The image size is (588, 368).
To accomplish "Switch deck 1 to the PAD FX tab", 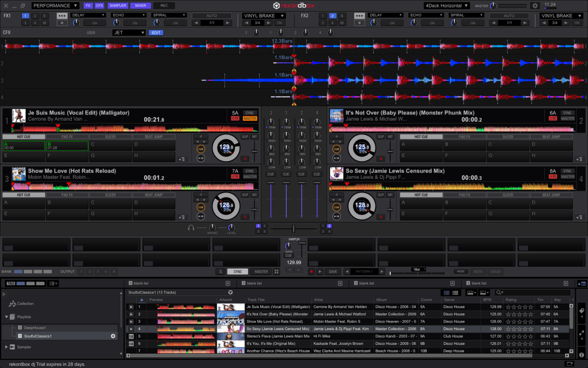I will point(68,137).
